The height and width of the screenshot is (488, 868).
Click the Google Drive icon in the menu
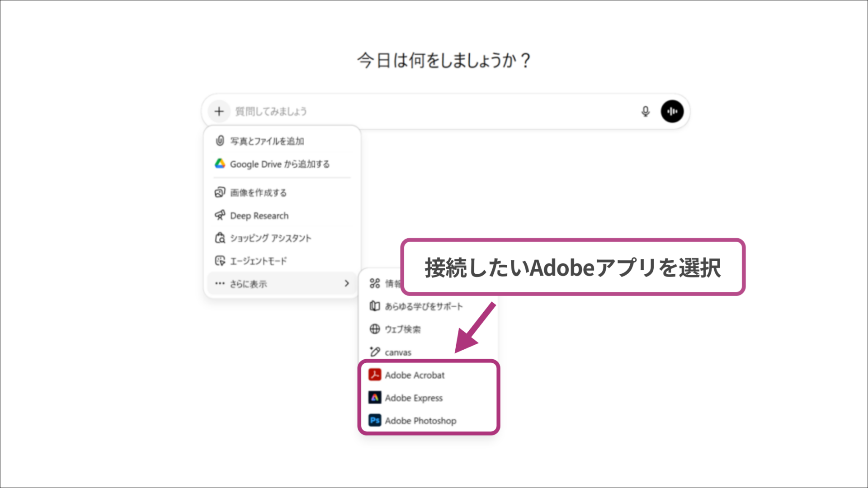[x=220, y=164]
